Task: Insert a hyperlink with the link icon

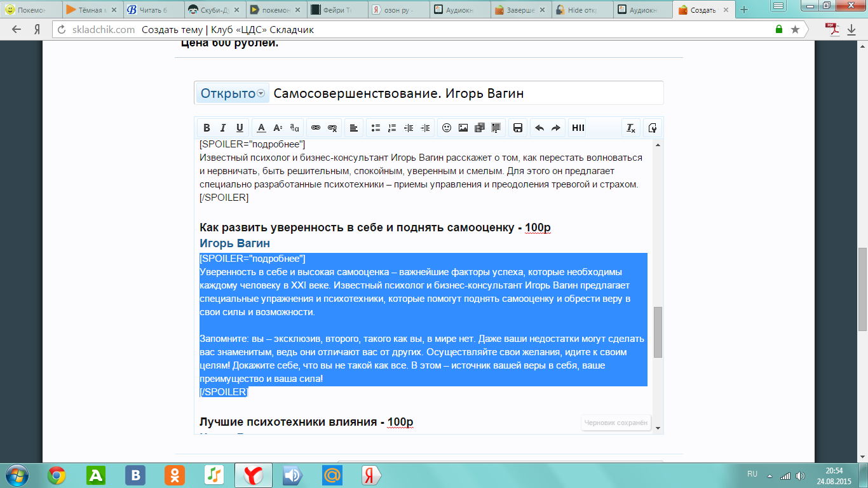Action: click(x=316, y=128)
